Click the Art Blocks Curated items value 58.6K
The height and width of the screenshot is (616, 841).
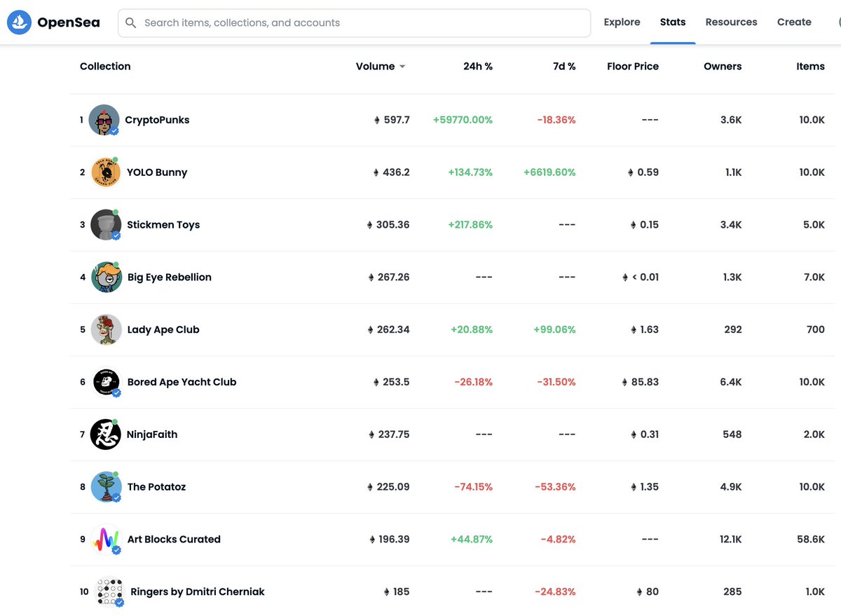[811, 539]
